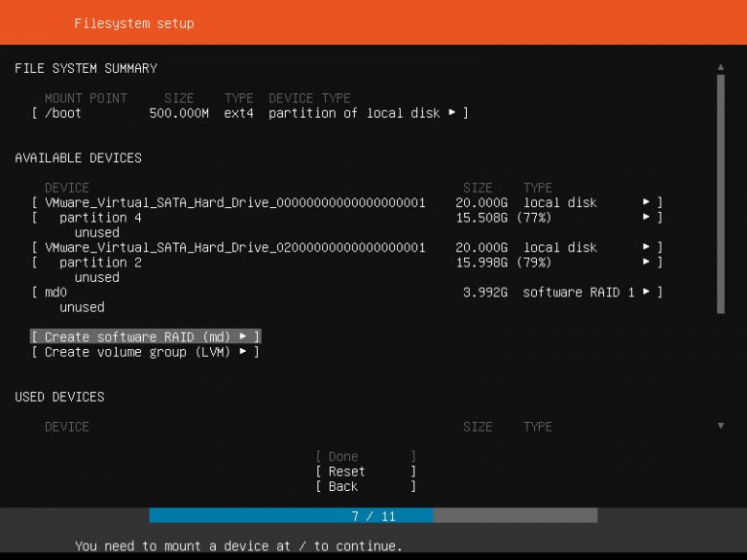Click the FILE SYSTEM SUMMARY heading

pos(86,69)
